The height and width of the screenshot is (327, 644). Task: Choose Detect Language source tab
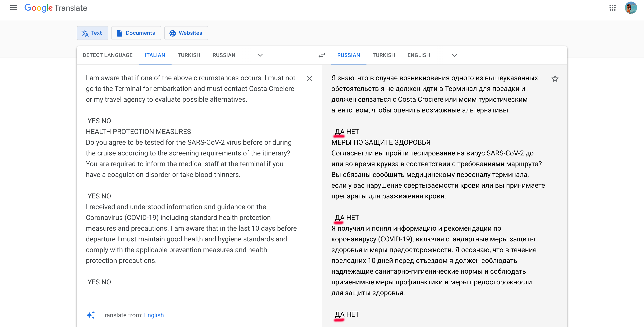click(x=108, y=55)
